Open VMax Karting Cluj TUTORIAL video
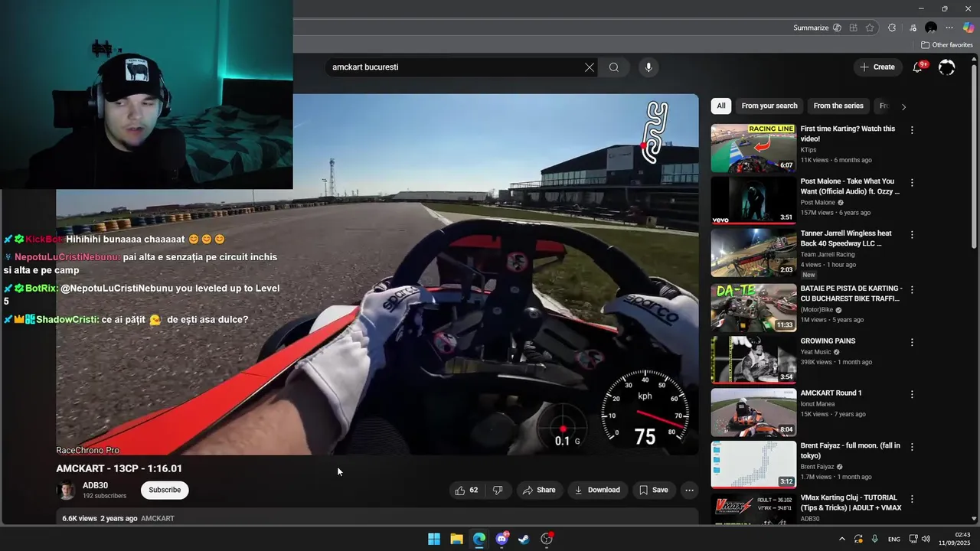Image resolution: width=980 pixels, height=551 pixels. tap(851, 503)
